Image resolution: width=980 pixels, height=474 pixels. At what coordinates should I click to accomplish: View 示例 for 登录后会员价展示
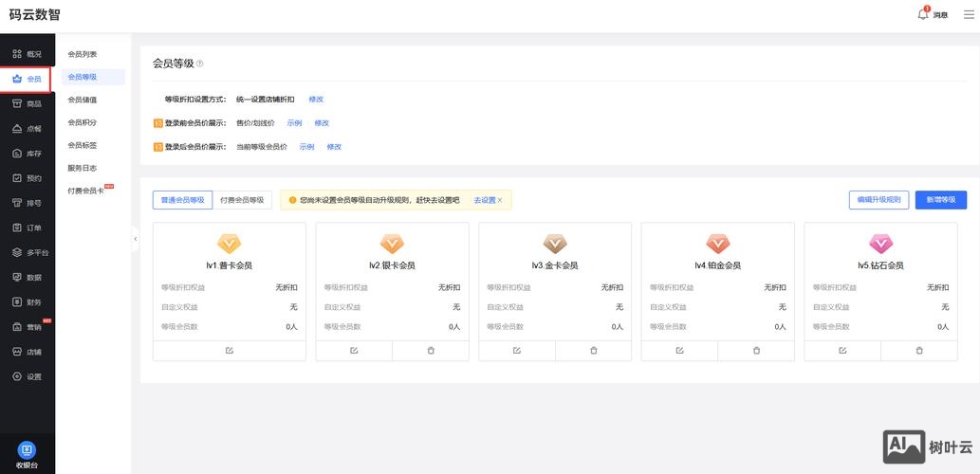[x=306, y=147]
